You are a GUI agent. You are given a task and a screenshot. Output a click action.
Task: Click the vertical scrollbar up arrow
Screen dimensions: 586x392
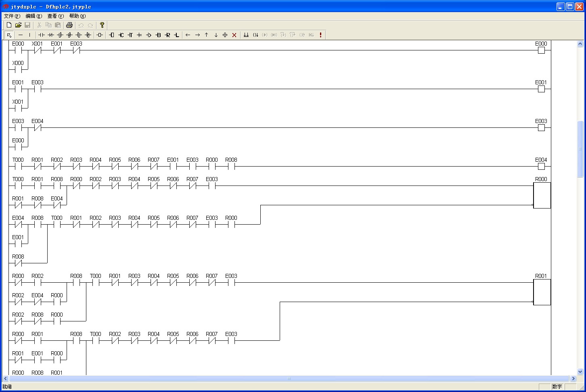(x=580, y=44)
